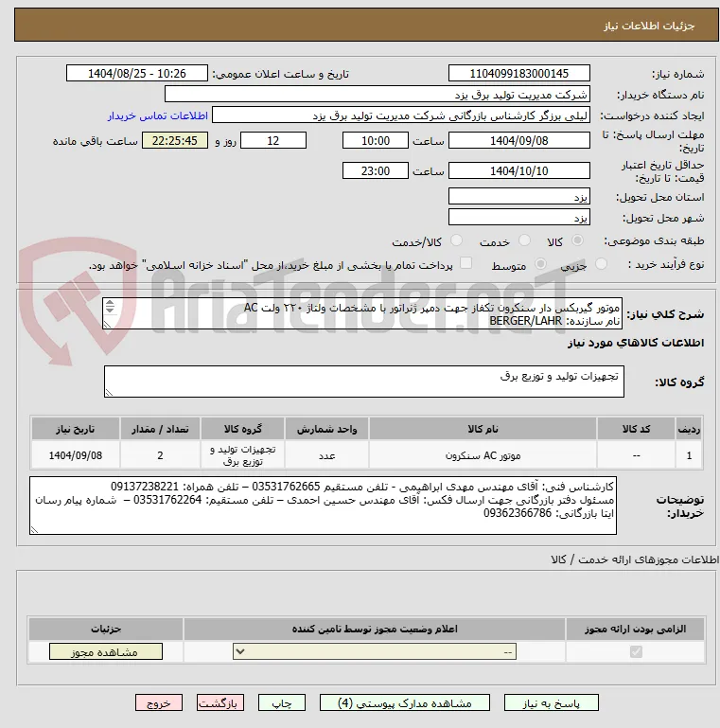The width and height of the screenshot is (720, 728).
Task: Toggle the اسناد خزانه اسلامی payment checkbox
Action: pos(465,263)
